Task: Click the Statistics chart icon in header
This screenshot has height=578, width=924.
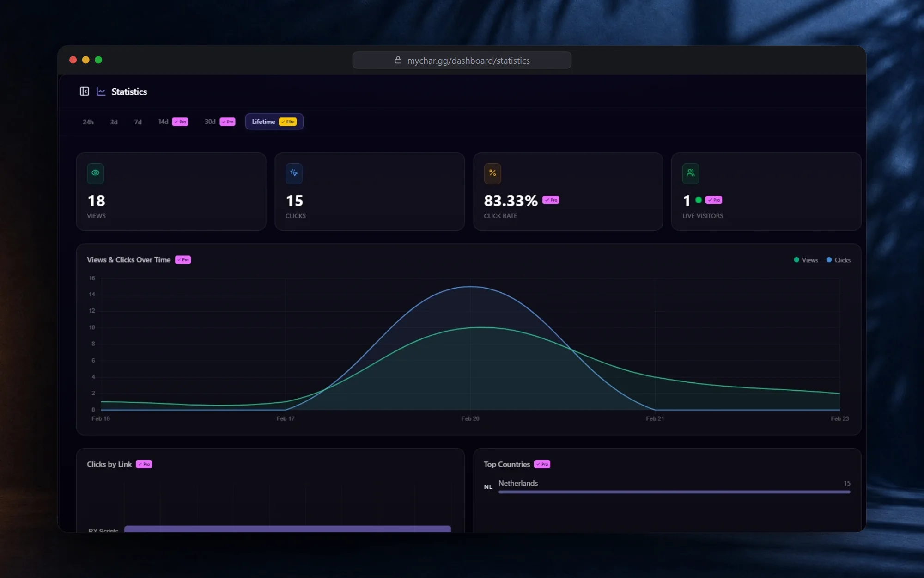Action: coord(101,92)
